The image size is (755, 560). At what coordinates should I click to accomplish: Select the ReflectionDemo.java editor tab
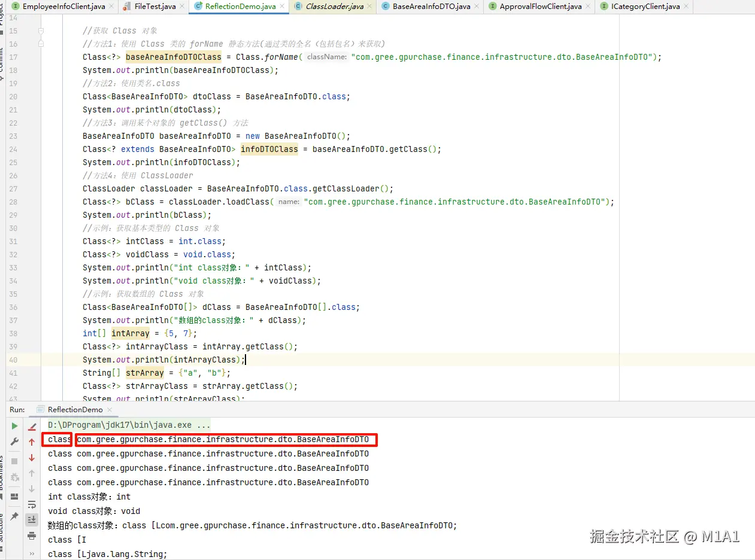(239, 7)
